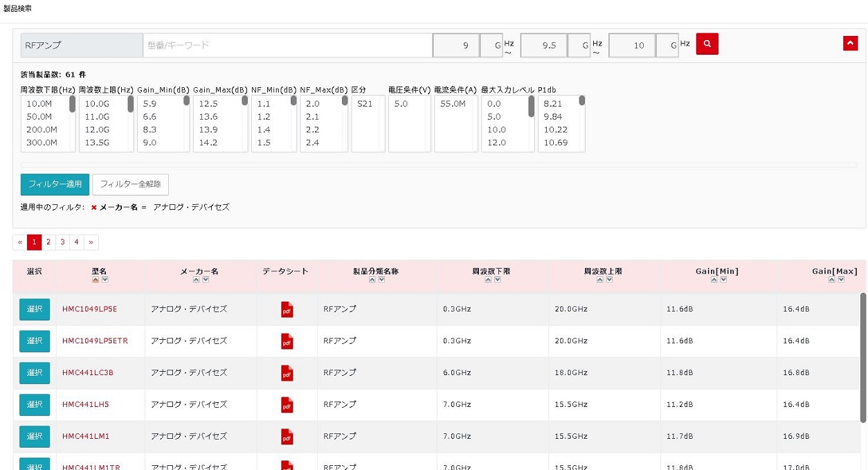Screen dimensions: 868x470
Task: Select the HMC441LC3B row with 選択
Action: click(x=35, y=373)
